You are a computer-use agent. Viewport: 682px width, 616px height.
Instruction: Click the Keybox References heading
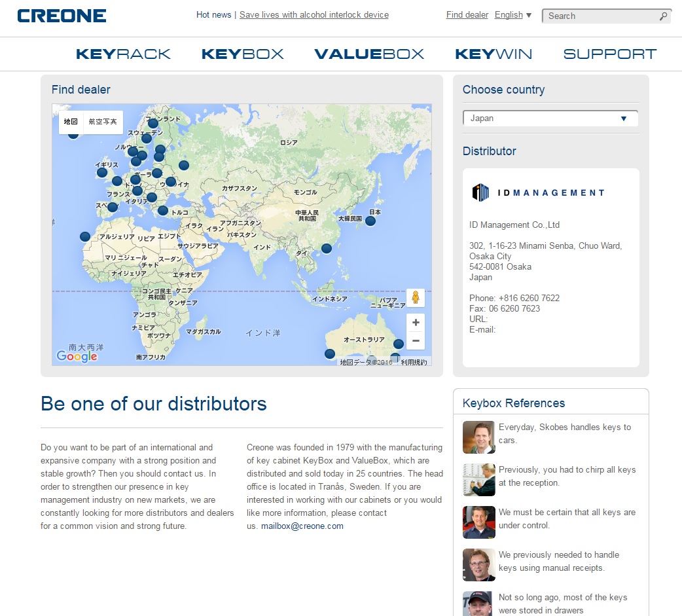[x=514, y=403]
